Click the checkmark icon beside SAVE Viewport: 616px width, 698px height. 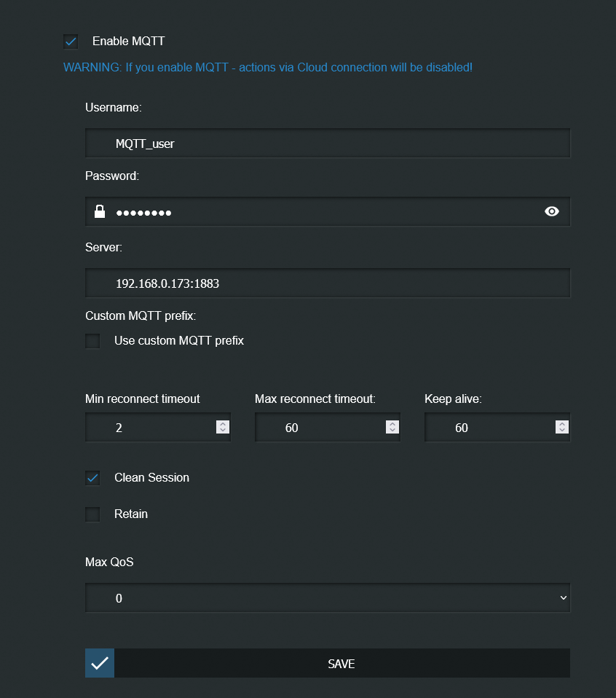[x=100, y=664]
